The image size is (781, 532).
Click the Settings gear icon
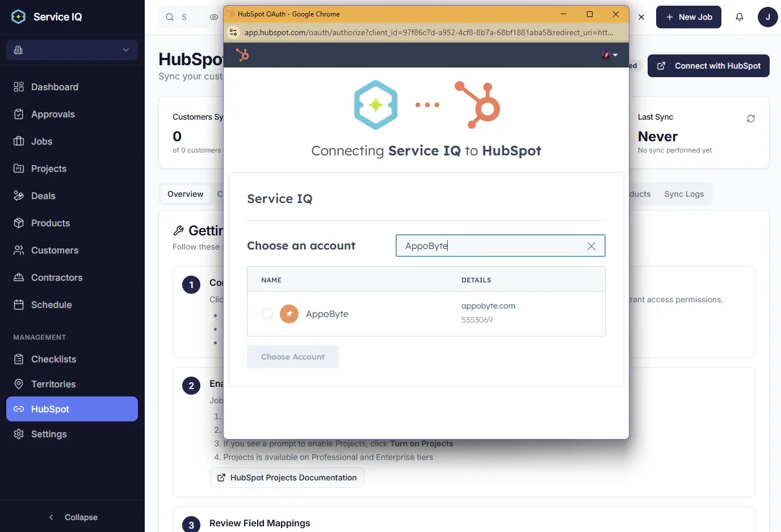19,434
